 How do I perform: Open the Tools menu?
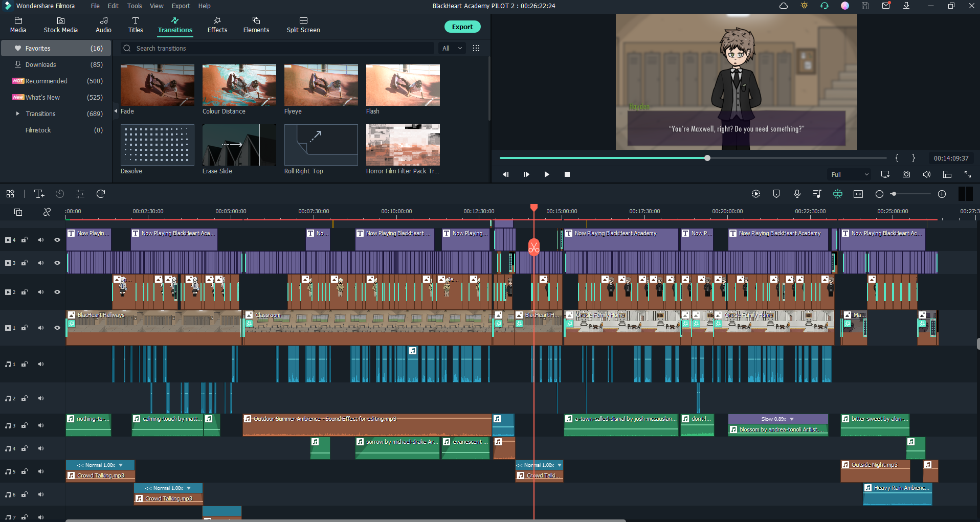[x=135, y=6]
